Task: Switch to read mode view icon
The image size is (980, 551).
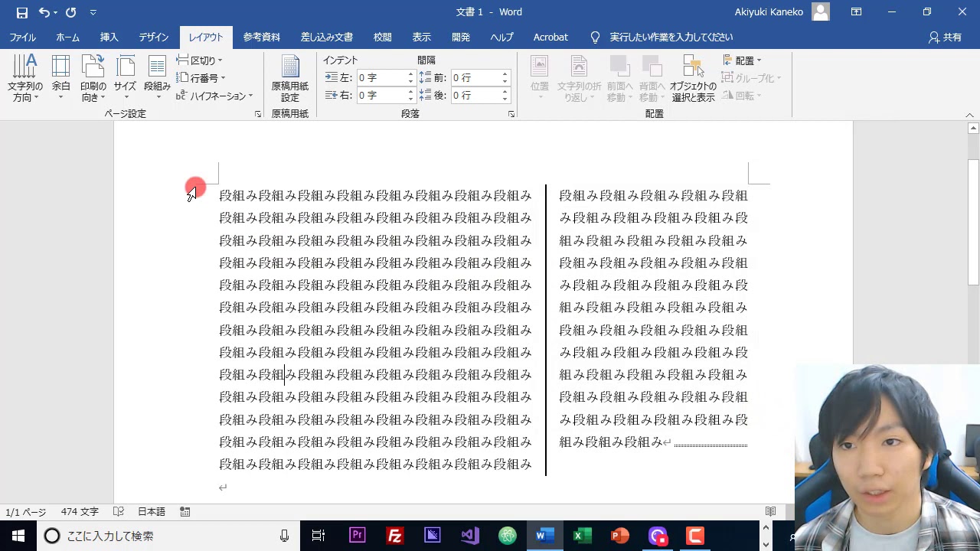Action: [770, 511]
